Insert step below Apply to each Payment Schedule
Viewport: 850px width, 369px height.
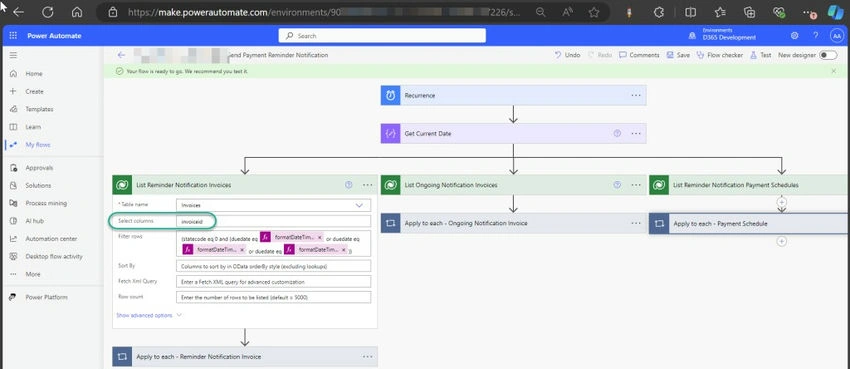[782, 242]
